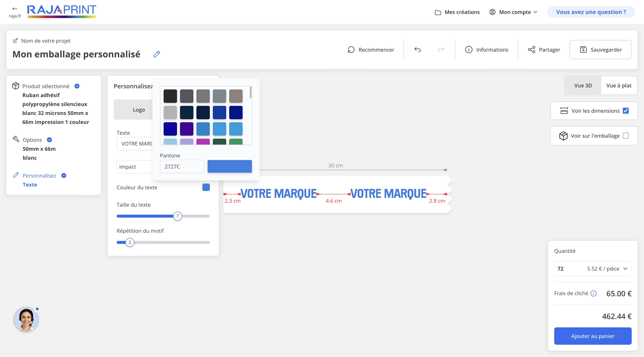Close the chat assistant avatar
Image resolution: width=644 pixels, height=357 pixels.
coord(37,309)
